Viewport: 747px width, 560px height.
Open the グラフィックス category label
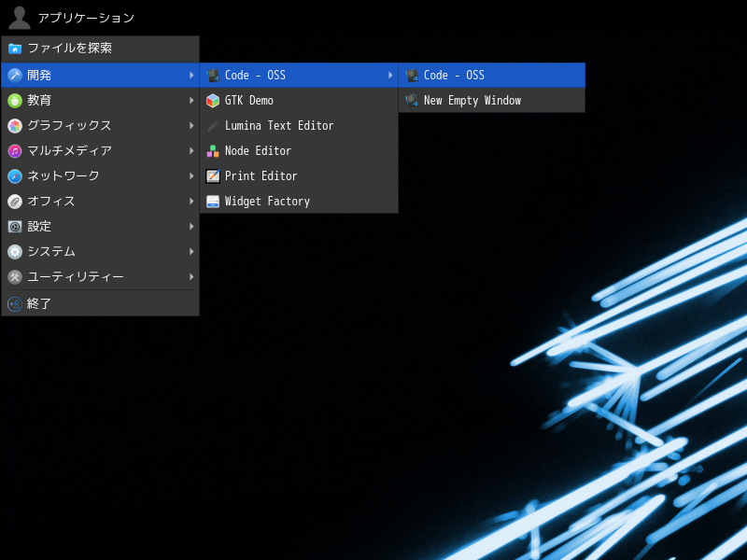tap(69, 126)
